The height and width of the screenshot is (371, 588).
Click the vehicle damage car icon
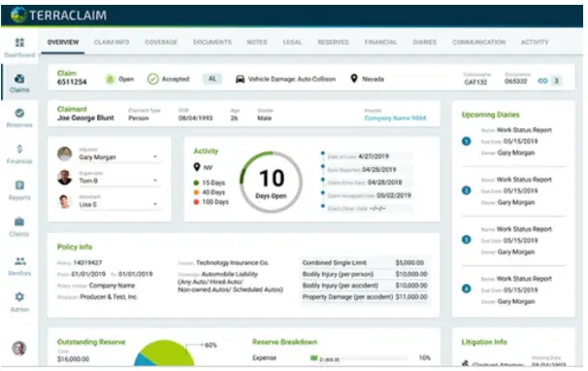point(240,80)
